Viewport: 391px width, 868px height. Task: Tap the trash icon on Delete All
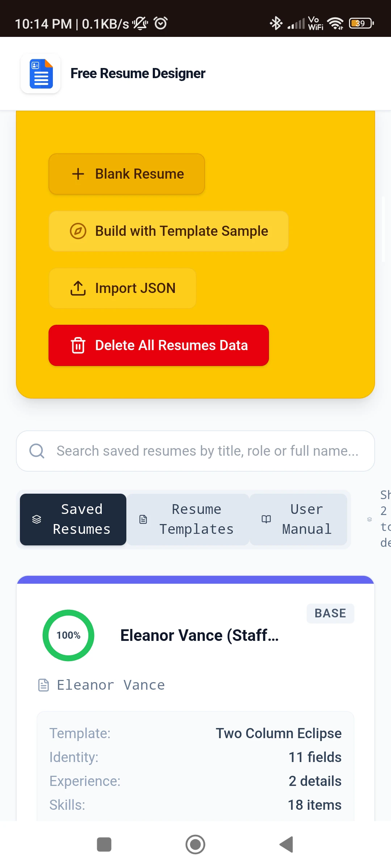[x=78, y=345]
